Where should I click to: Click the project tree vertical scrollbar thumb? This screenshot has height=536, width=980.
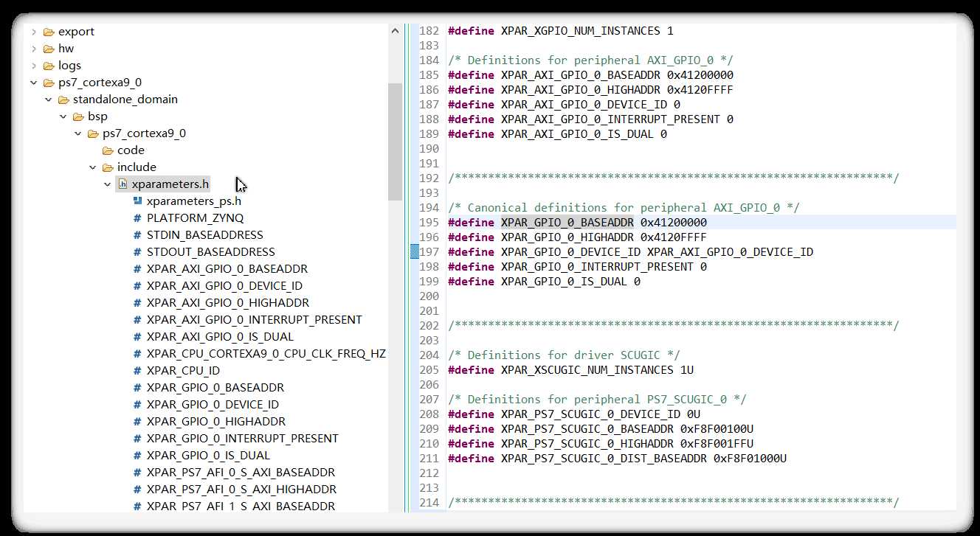pyautogui.click(x=395, y=141)
